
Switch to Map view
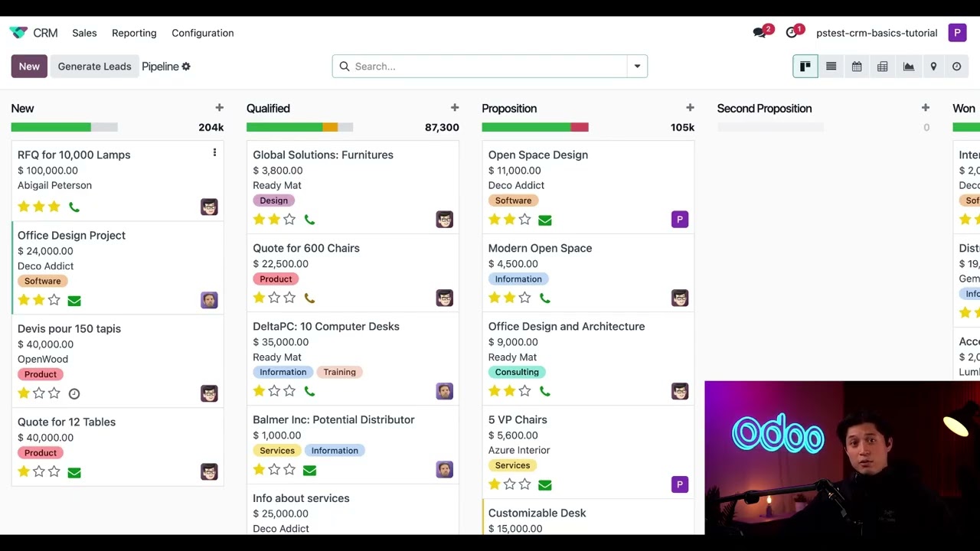pyautogui.click(x=933, y=67)
